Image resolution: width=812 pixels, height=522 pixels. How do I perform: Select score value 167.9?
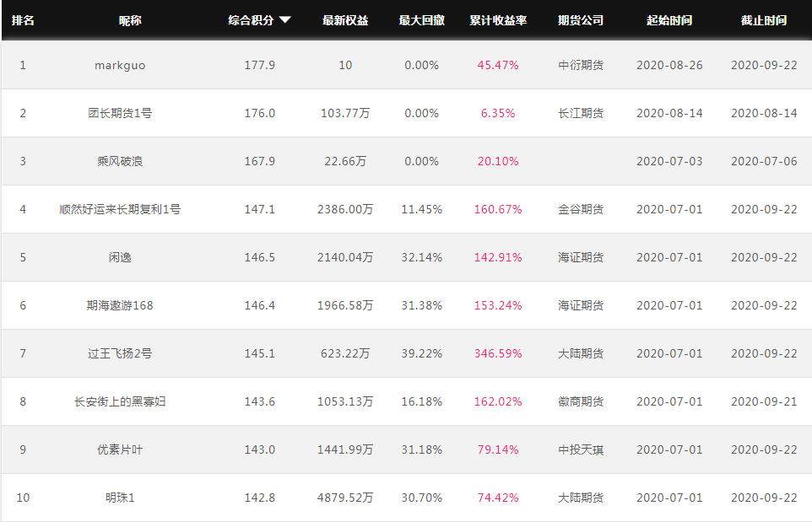tap(259, 161)
